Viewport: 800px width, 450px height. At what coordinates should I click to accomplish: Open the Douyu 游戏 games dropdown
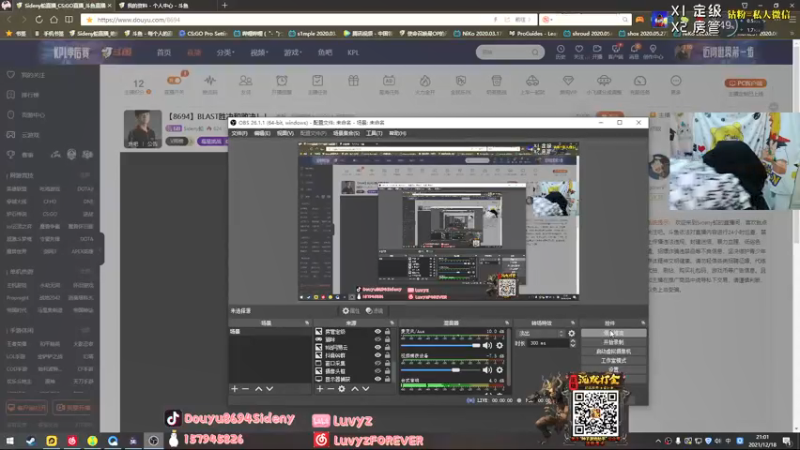pos(292,53)
